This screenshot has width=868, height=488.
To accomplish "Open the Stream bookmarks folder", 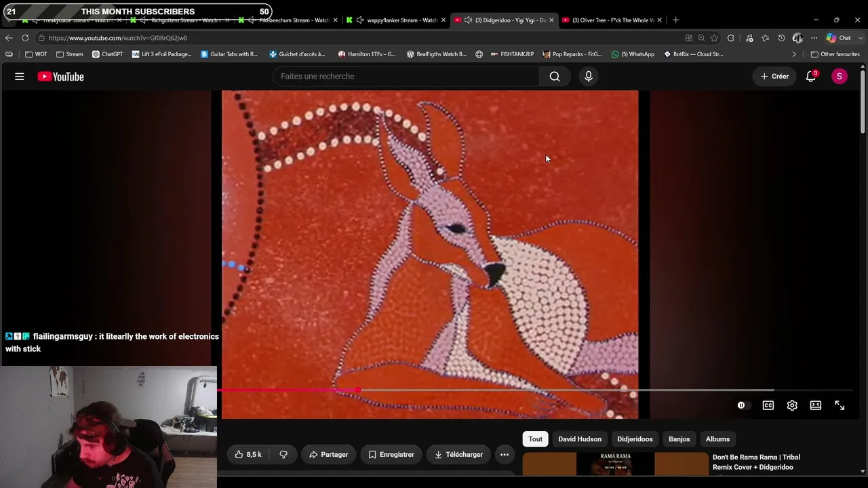I will (70, 54).
